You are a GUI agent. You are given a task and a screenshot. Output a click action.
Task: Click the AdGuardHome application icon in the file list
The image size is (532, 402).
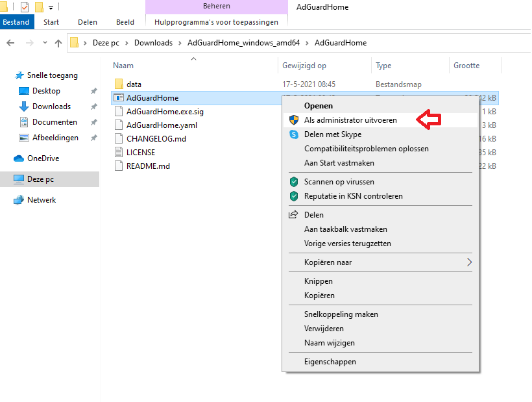(119, 98)
